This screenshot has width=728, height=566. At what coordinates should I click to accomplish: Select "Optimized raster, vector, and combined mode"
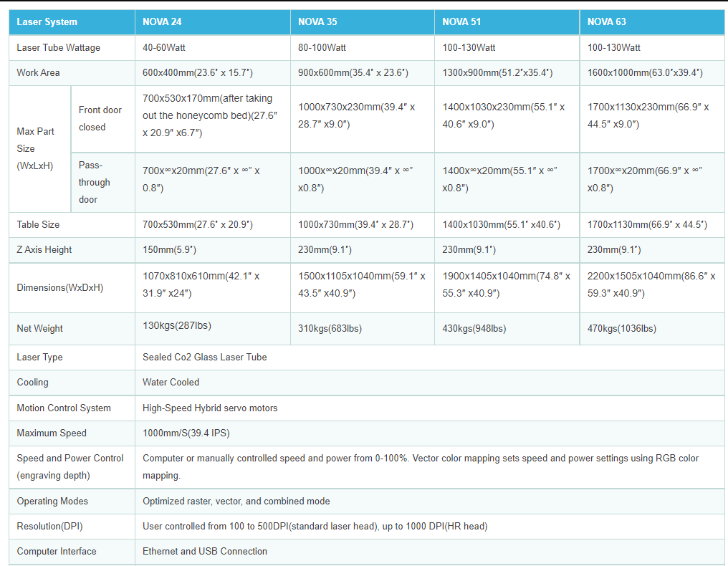point(236,501)
